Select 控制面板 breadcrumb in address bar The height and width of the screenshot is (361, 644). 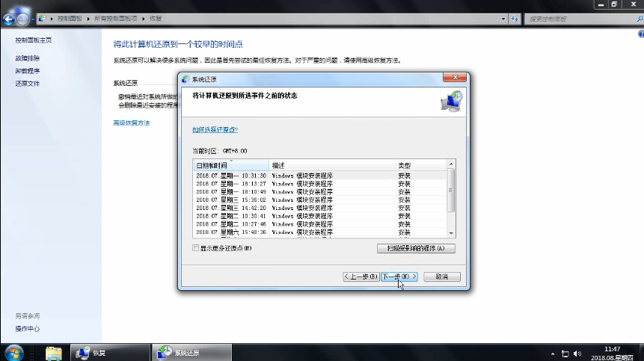70,19
